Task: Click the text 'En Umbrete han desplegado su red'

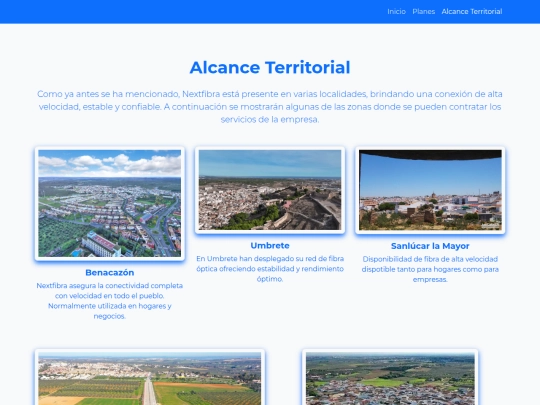Action: click(270, 269)
